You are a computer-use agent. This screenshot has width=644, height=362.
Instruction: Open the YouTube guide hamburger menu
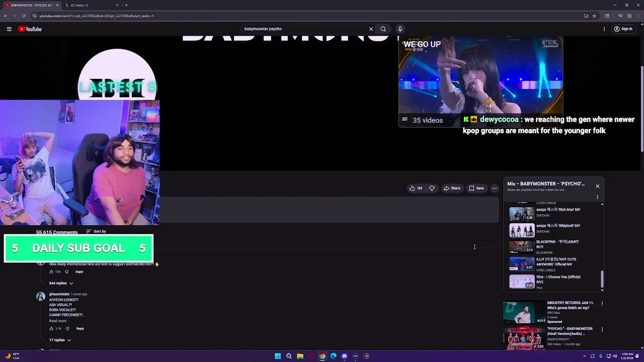9,29
